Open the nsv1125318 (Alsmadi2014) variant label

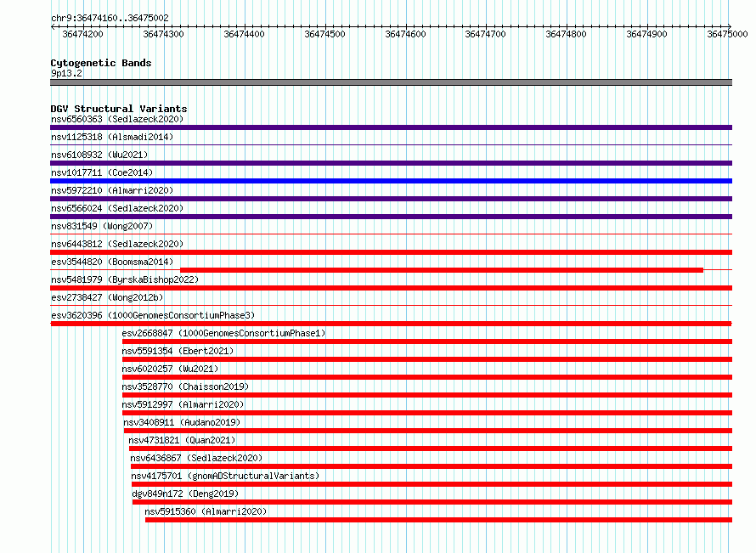coord(112,137)
